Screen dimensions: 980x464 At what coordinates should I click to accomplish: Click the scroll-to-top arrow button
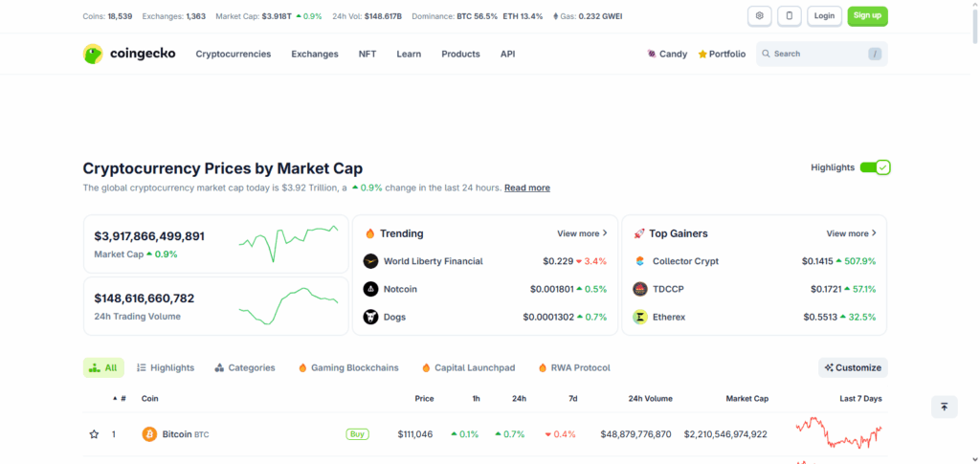point(945,408)
